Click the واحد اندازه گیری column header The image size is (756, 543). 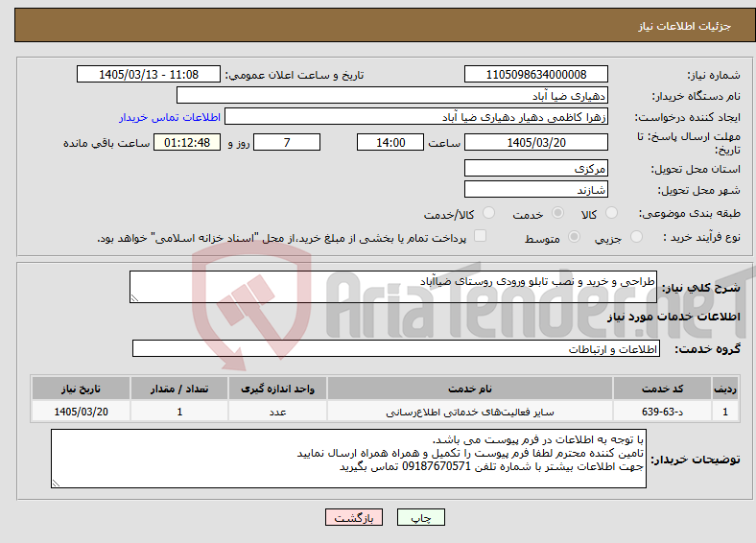click(x=277, y=389)
